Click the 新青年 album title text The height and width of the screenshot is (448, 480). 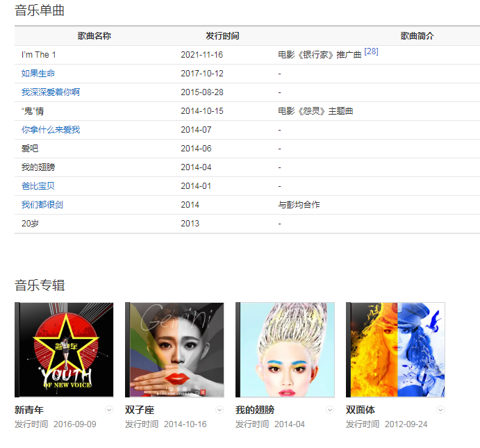[29, 410]
